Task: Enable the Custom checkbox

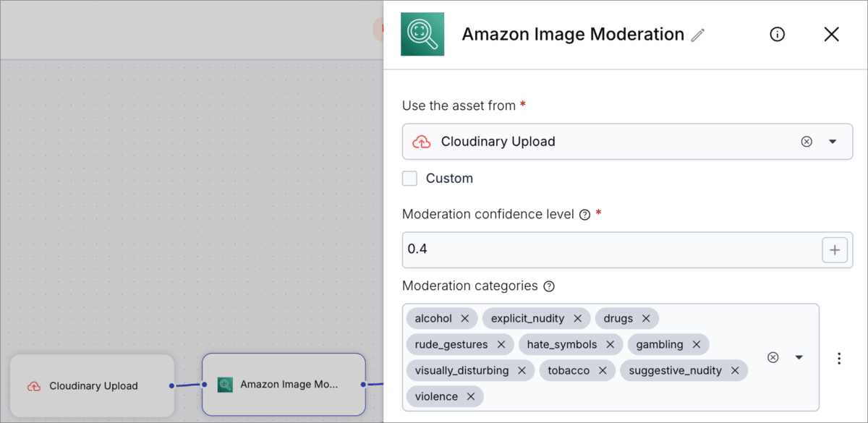Action: pyautogui.click(x=409, y=178)
